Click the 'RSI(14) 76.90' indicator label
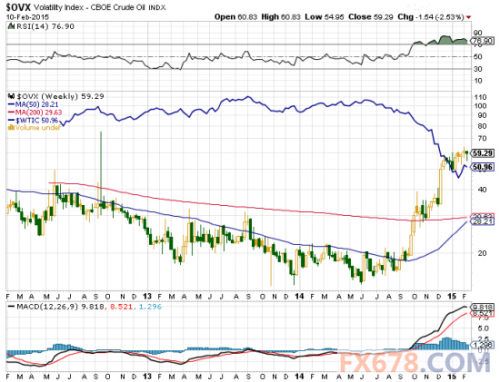 tap(45, 26)
